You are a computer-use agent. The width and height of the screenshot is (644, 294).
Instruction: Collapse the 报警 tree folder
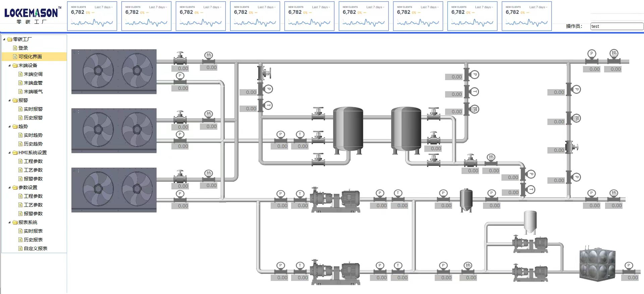[9, 100]
